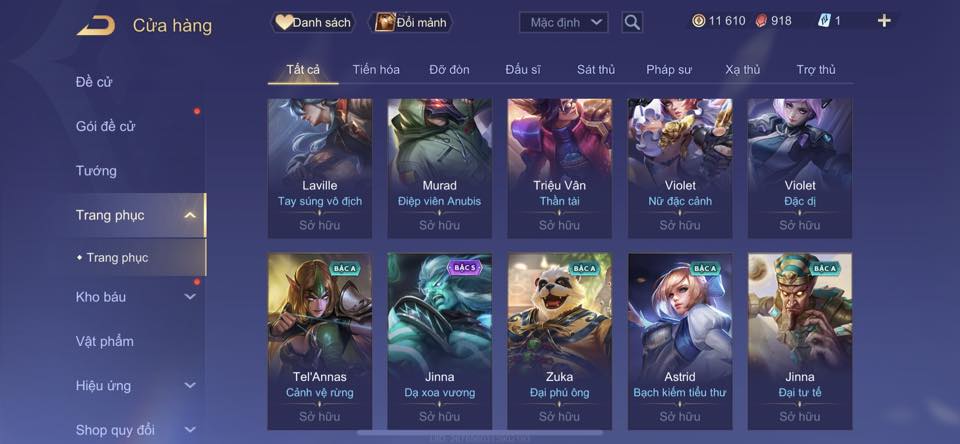This screenshot has height=444, width=960.
Task: Open the search magnifier icon
Action: [632, 23]
